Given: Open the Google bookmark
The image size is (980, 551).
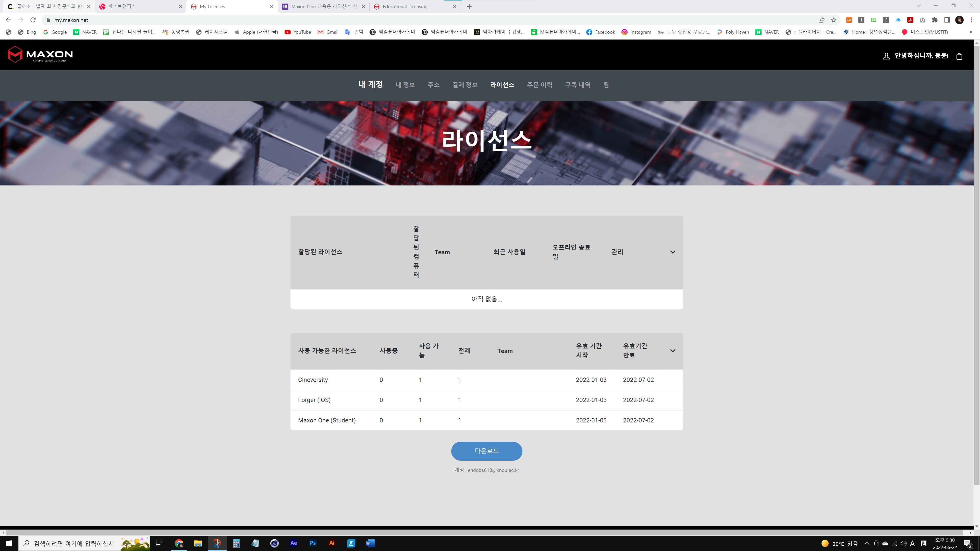Looking at the screenshot, I should point(55,32).
